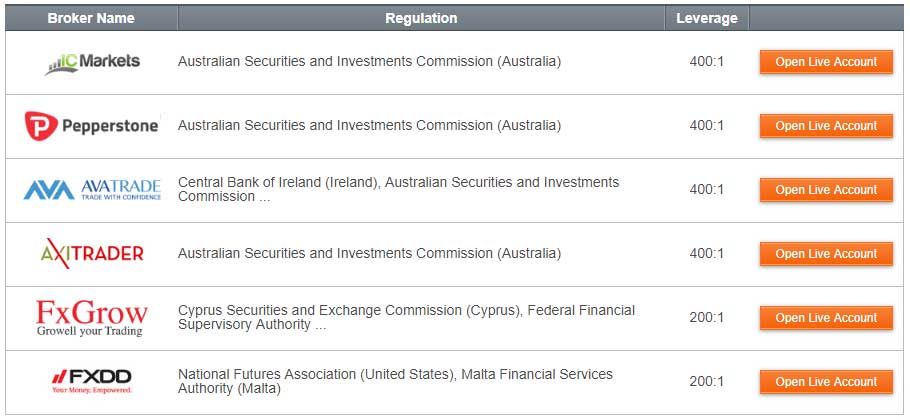Click the AxiTrader broker logo

point(92,254)
